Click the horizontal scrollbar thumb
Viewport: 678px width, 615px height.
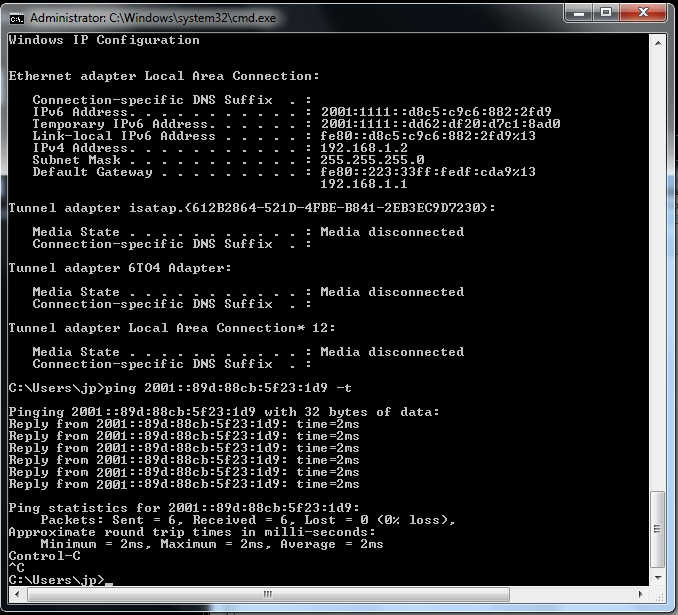point(268,594)
